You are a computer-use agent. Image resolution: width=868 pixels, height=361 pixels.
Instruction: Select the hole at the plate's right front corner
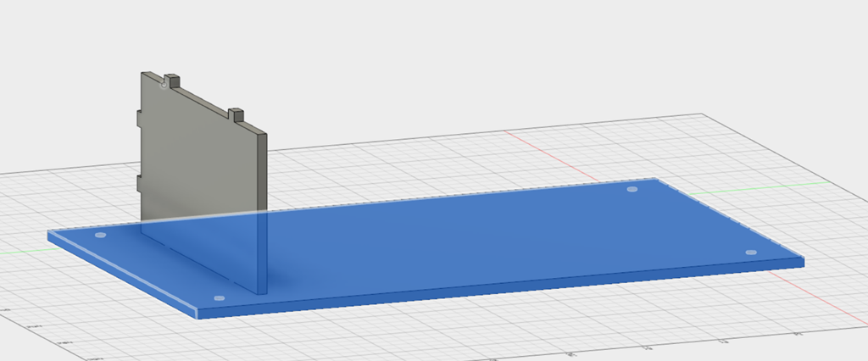[751, 253]
